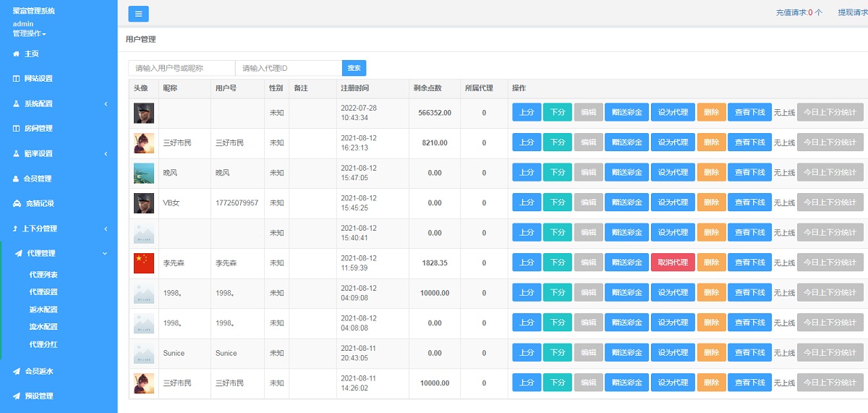
Task: Click the red flag avatar of 李先森
Action: (144, 263)
